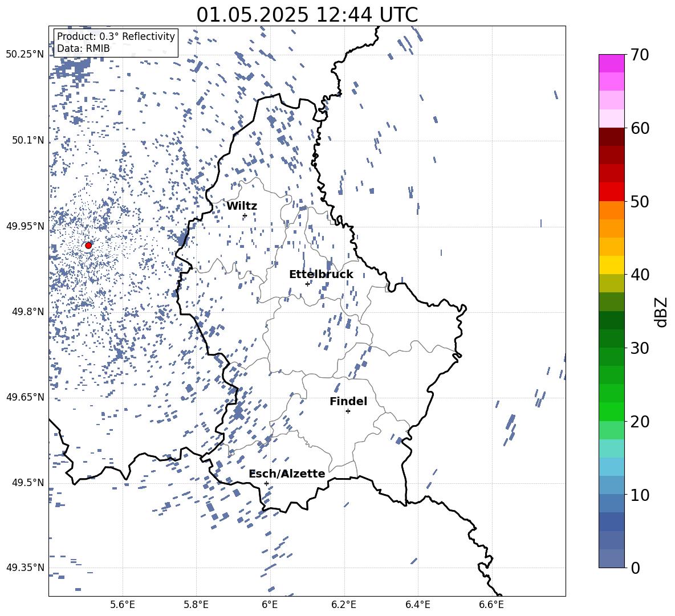Click the colorbar tick value 10
Image resolution: width=675 pixels, height=616 pixels.
[x=640, y=495]
